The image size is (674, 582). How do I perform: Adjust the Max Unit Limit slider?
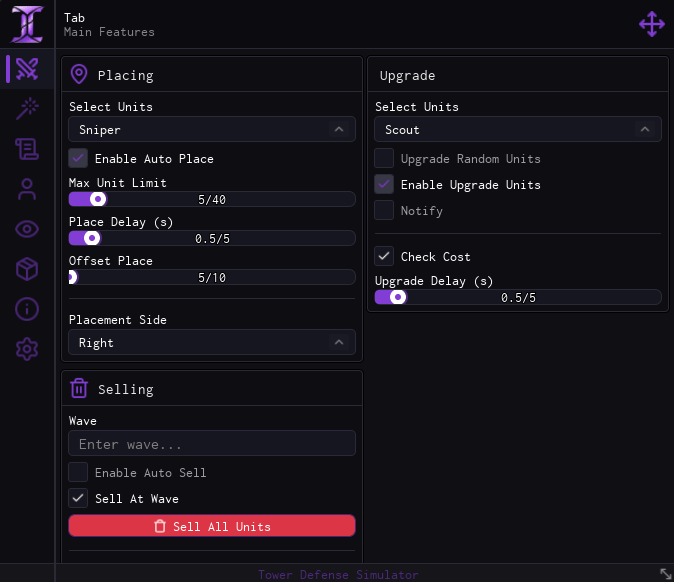(x=212, y=199)
